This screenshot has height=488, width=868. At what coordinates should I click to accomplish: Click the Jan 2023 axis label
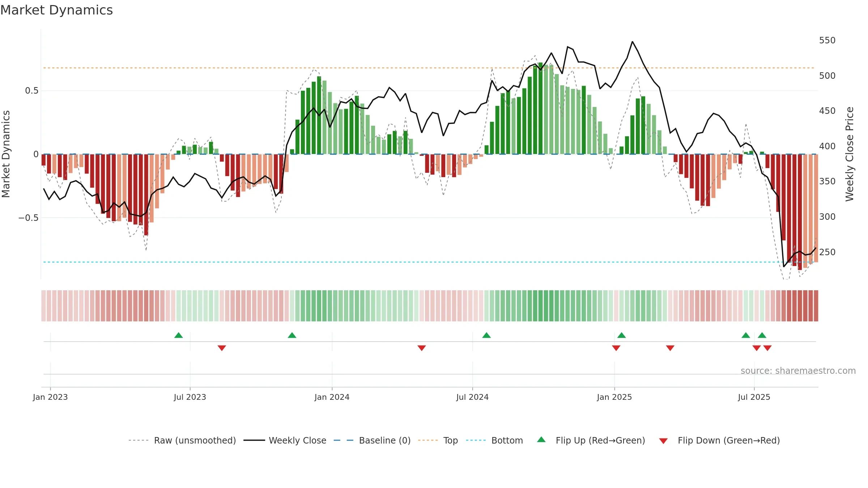50,397
